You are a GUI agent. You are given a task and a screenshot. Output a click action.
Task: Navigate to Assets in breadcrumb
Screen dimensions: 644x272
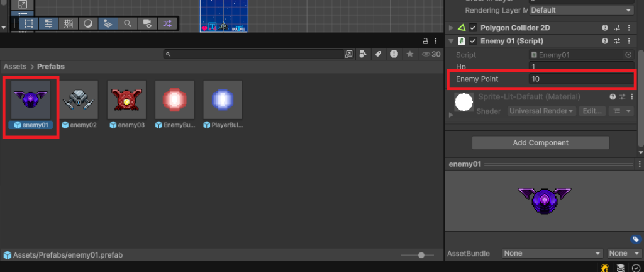[15, 67]
